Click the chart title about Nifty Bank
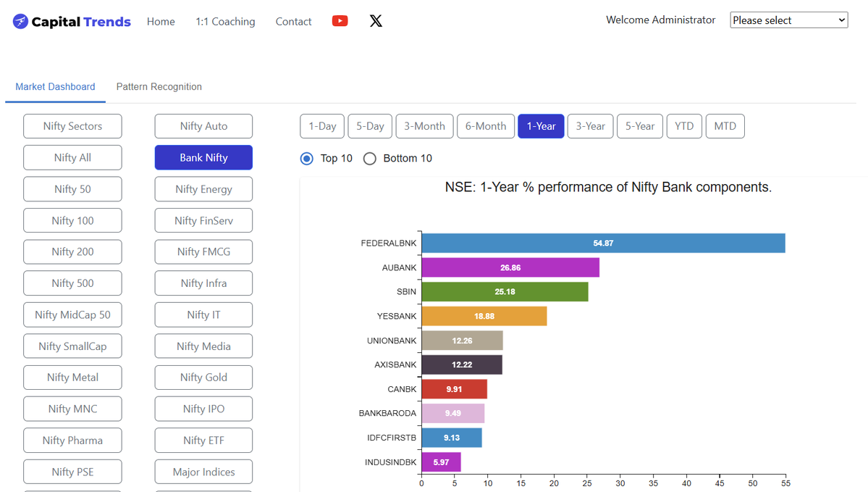Viewport: 868px width, 492px height. pyautogui.click(x=608, y=187)
